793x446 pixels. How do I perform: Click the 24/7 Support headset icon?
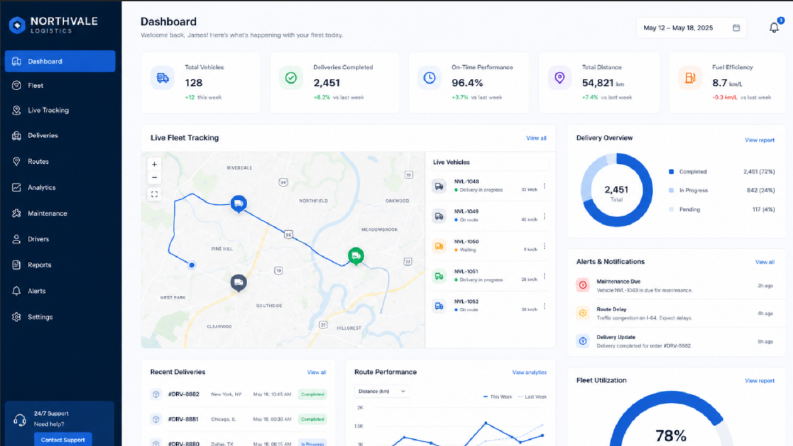(20, 420)
